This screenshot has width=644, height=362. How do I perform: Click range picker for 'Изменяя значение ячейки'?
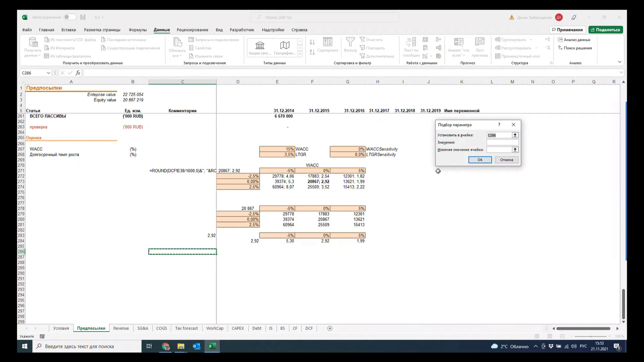515,150
